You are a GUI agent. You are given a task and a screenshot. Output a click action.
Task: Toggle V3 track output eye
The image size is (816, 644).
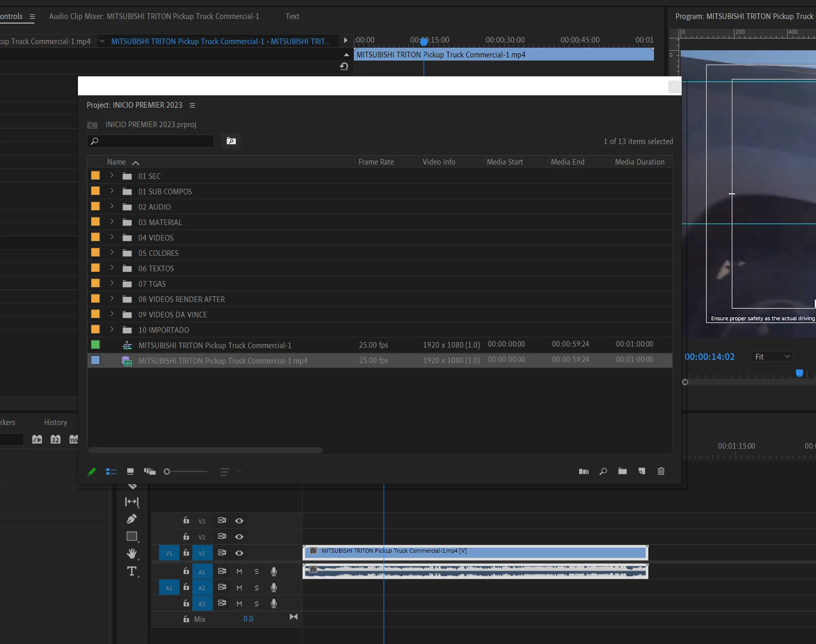pos(239,521)
